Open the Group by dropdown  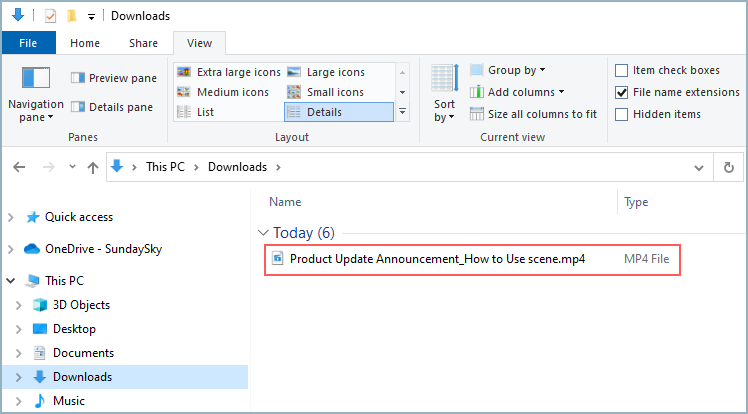(515, 70)
